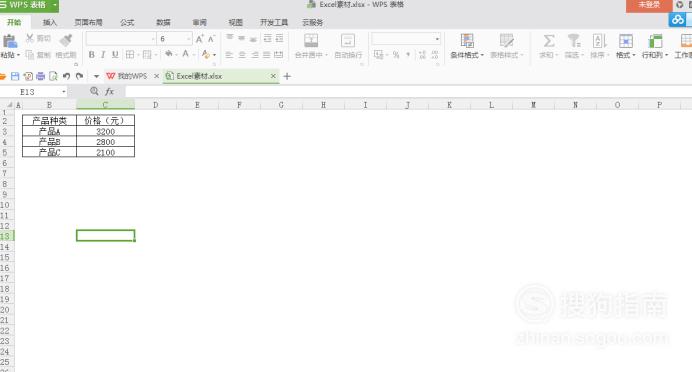Center text horizontally
Screen dimensions: 692x372
242,55
